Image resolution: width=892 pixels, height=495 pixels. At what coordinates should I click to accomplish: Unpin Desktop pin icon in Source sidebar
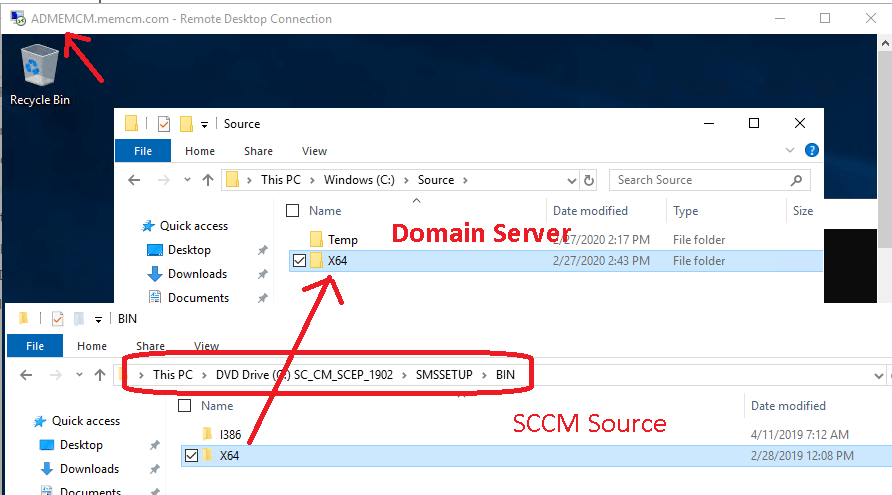coord(262,250)
